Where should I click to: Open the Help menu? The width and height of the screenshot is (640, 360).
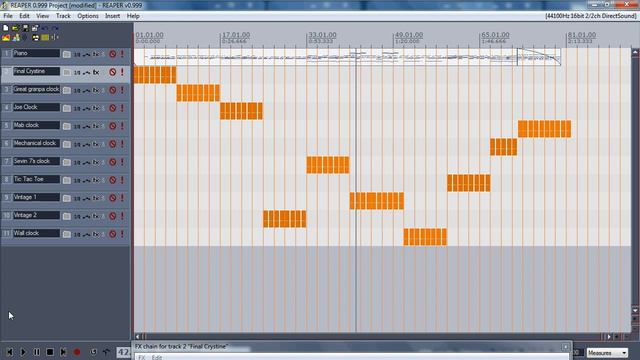click(x=133, y=16)
